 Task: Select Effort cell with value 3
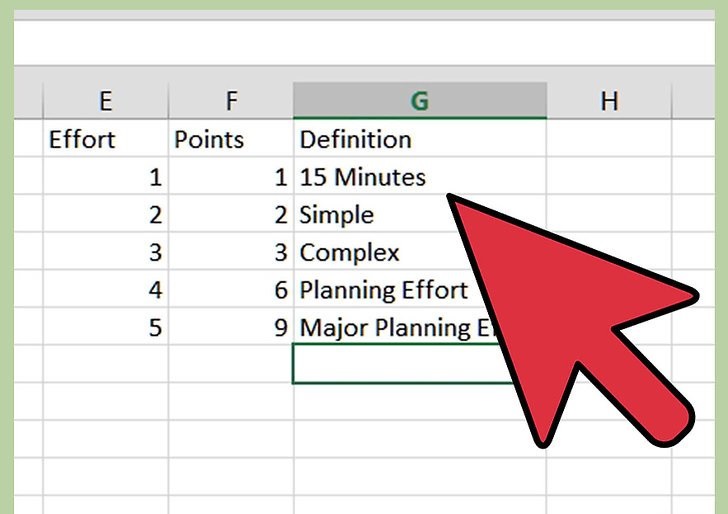click(x=105, y=252)
